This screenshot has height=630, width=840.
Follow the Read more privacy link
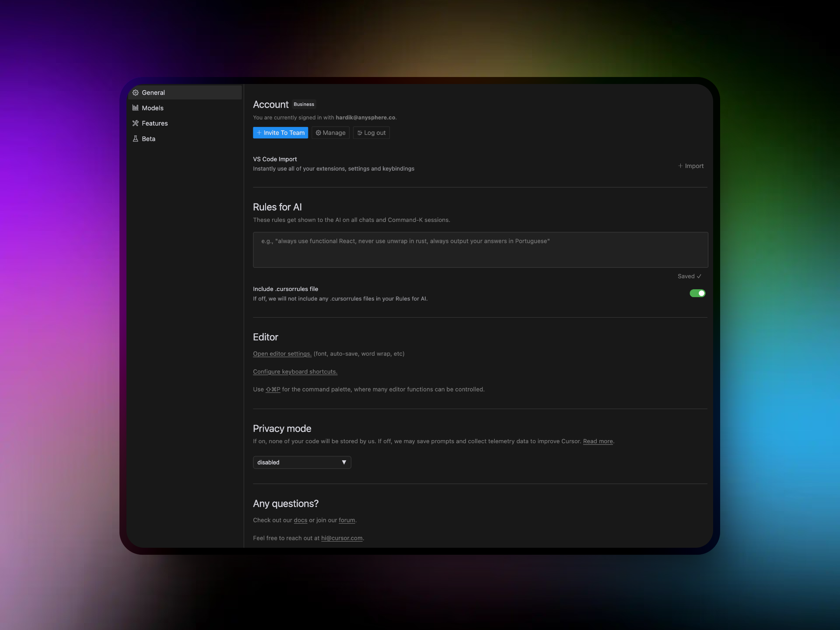(x=598, y=441)
